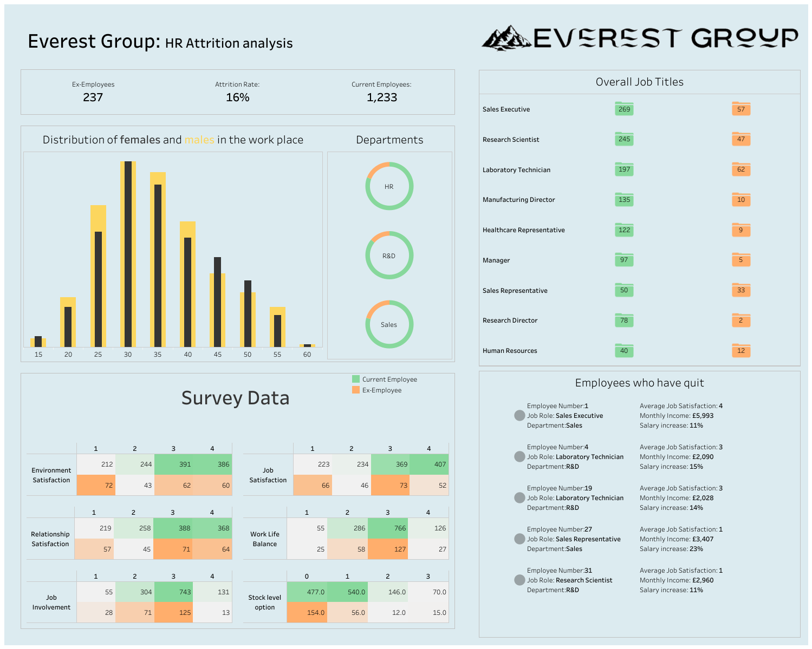
Task: Click the Overall Job Titles heading
Action: coord(639,82)
